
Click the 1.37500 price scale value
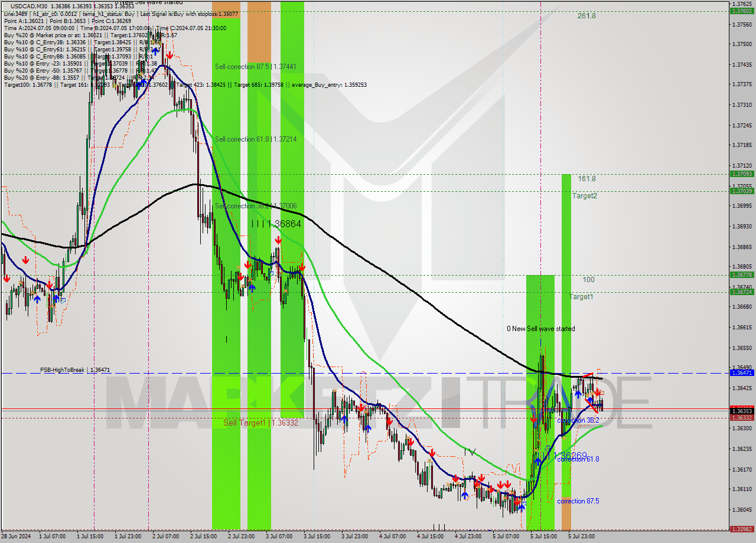coord(743,44)
